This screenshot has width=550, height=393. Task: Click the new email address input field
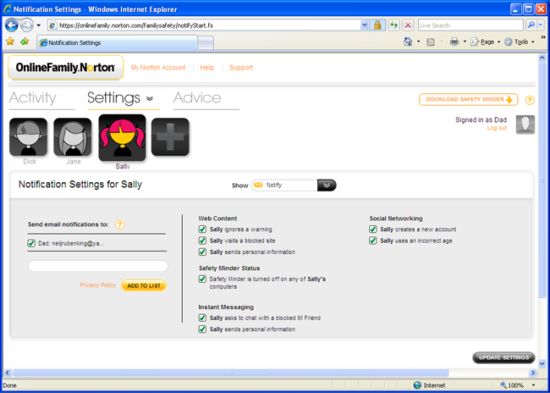point(98,266)
